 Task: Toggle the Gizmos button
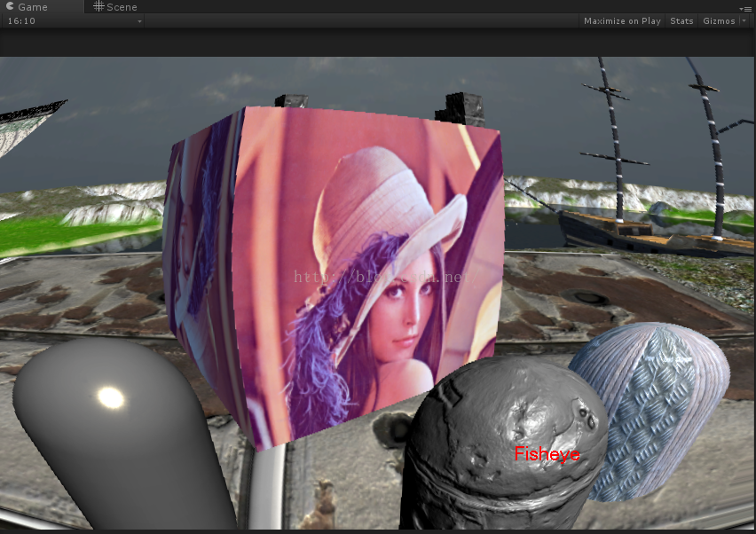coord(719,21)
